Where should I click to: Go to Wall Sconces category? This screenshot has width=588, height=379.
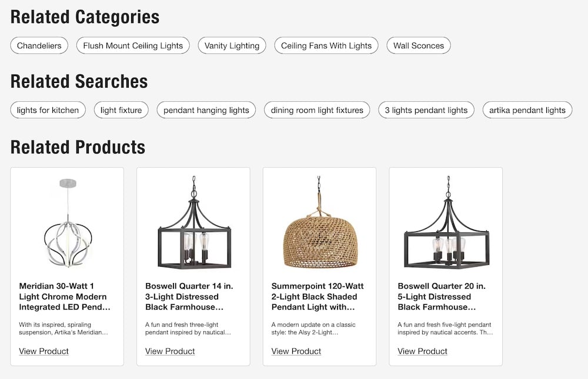[419, 45]
